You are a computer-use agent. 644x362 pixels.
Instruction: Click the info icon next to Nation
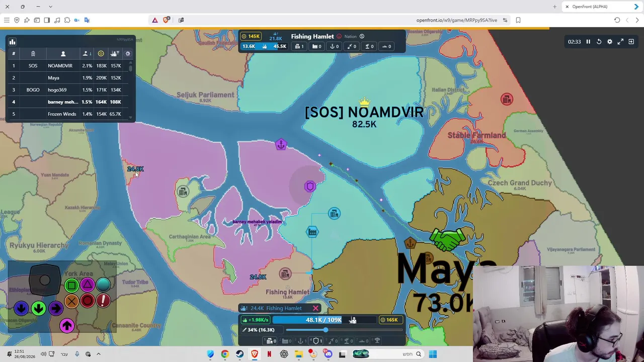pyautogui.click(x=362, y=36)
